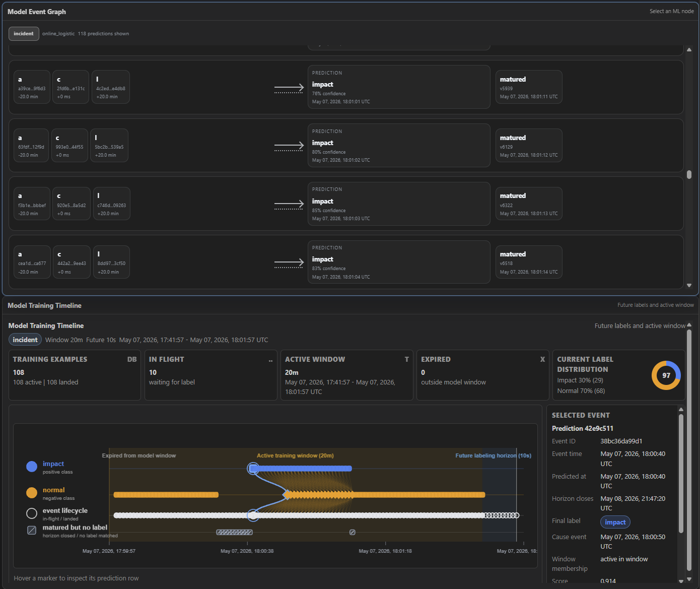
Task: Click the Selected Event panel scrollbar thumb
Action: (x=681, y=474)
